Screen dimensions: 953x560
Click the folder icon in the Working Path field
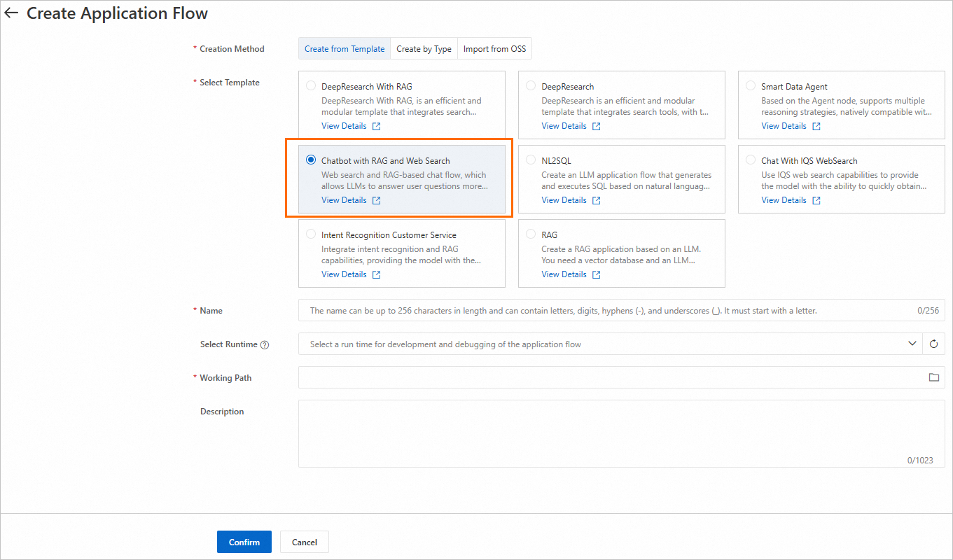[934, 377]
